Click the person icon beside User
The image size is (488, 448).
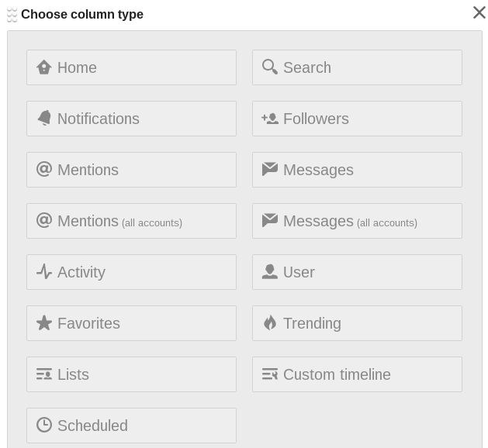[x=270, y=272]
